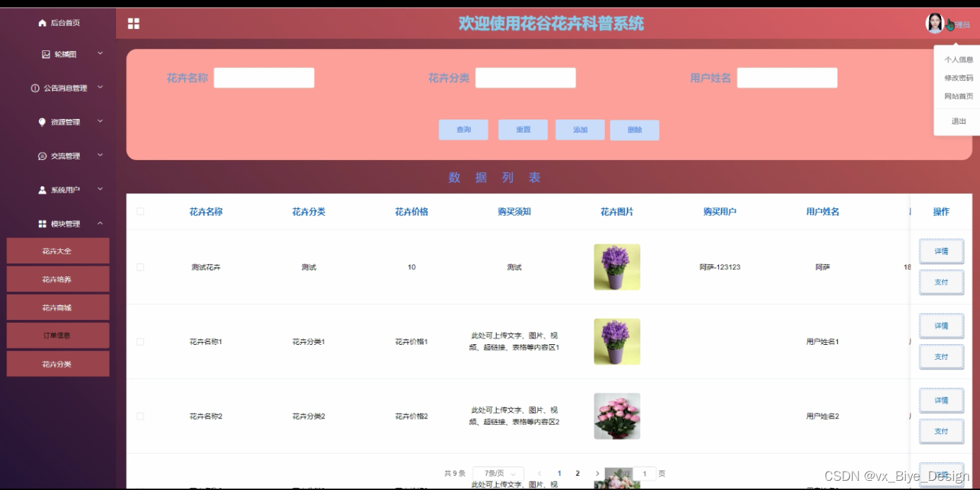
Task: Expand the 资源管理 chevron
Action: tap(100, 121)
